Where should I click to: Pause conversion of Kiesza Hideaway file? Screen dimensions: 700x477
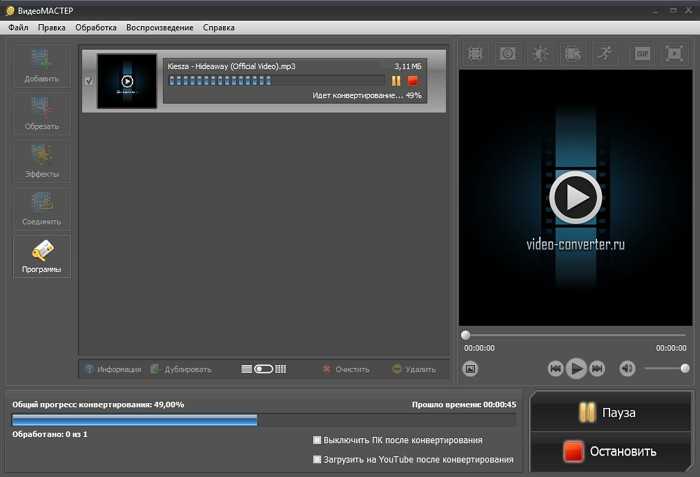(x=396, y=81)
